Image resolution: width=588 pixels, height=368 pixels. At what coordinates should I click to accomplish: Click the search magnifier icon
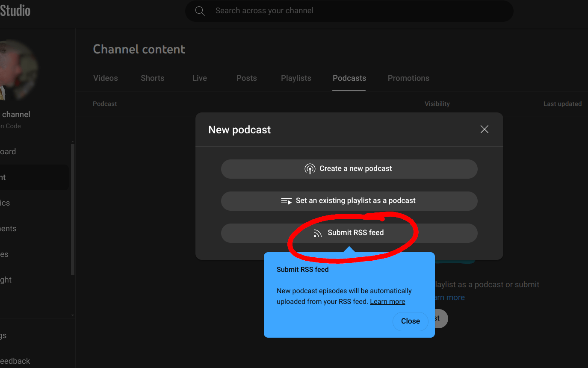tap(200, 11)
